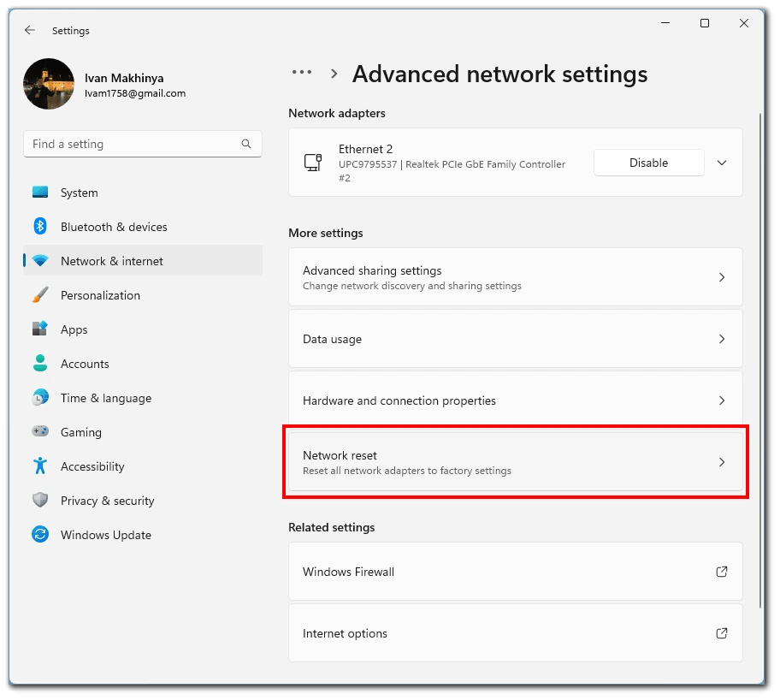The image size is (780, 700).
Task: Click the Personalization paintbrush icon
Action: coord(40,295)
